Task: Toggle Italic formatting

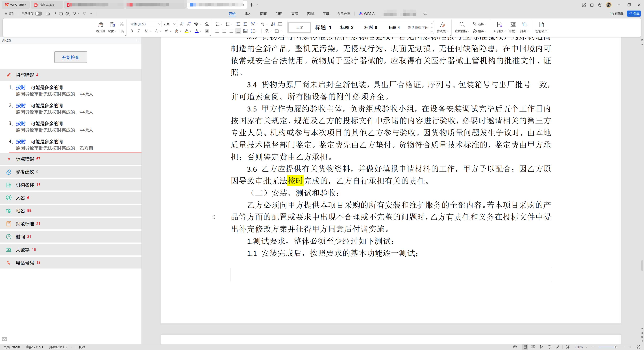Action: click(x=138, y=31)
